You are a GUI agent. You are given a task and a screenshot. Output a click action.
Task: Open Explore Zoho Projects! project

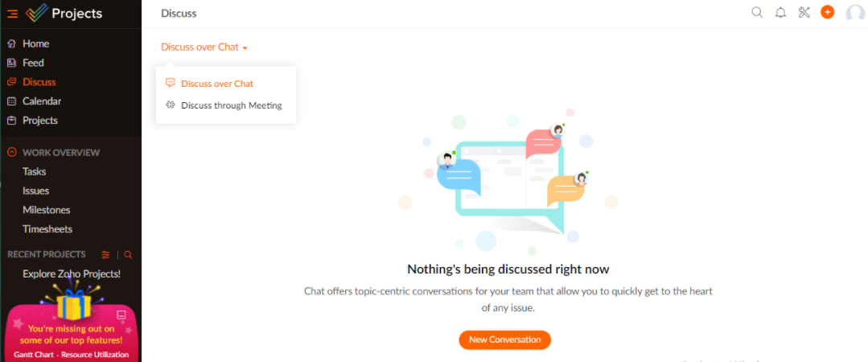point(72,274)
